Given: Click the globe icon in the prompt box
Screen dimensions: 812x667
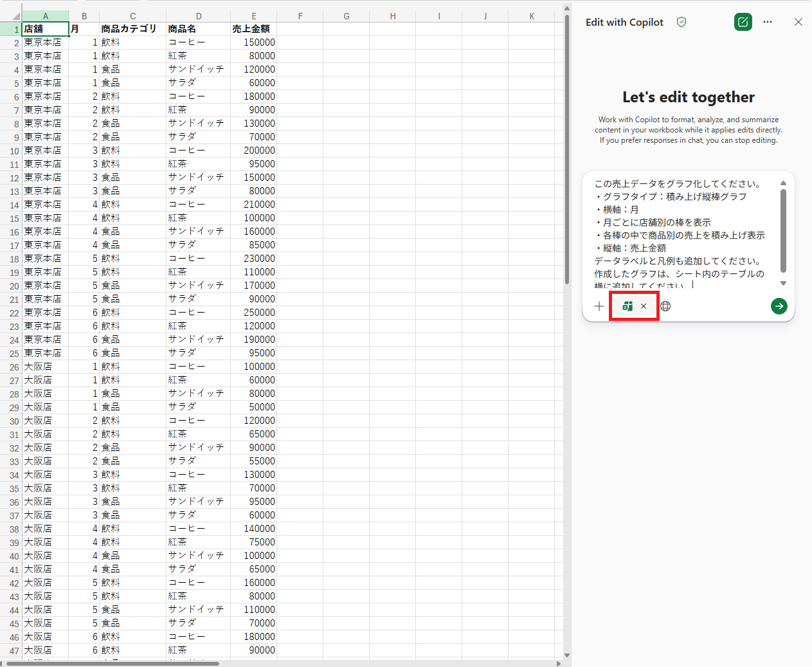Looking at the screenshot, I should [x=666, y=306].
